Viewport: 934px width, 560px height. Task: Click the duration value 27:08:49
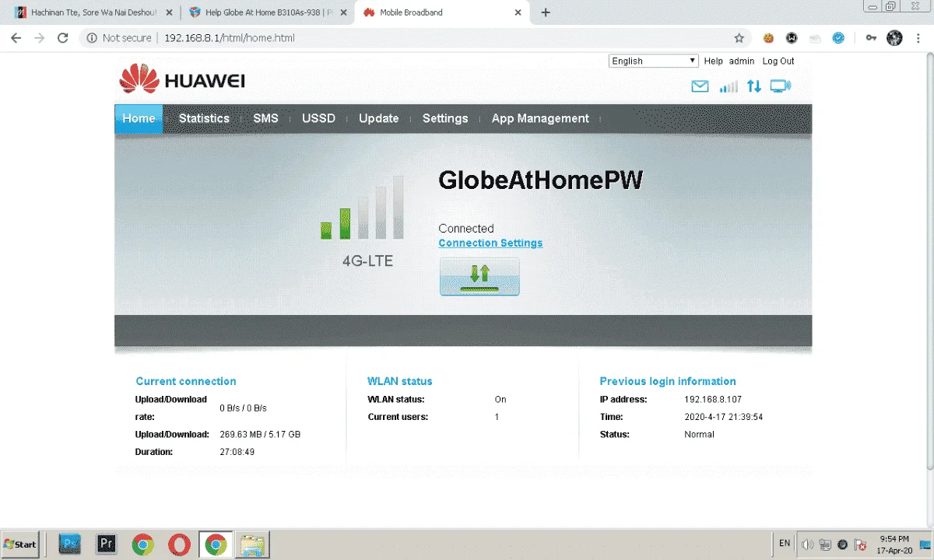(x=237, y=452)
